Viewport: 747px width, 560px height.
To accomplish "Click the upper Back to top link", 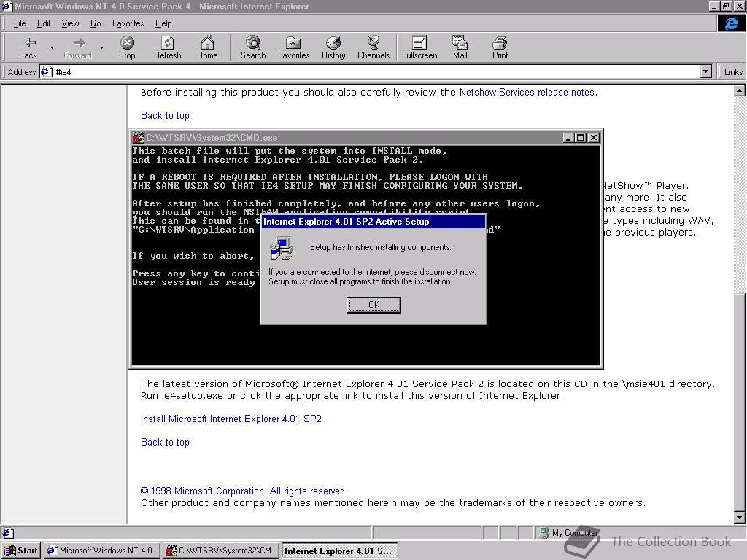I will tap(165, 116).
